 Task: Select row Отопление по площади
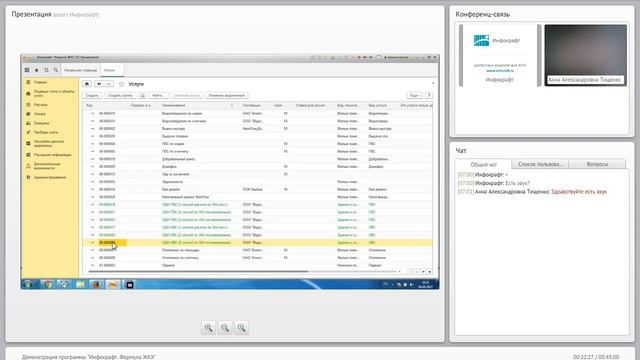tap(258, 250)
